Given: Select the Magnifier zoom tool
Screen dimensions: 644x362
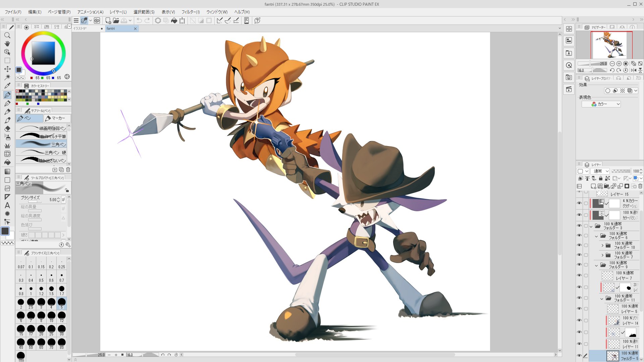Looking at the screenshot, I should click(x=7, y=35).
